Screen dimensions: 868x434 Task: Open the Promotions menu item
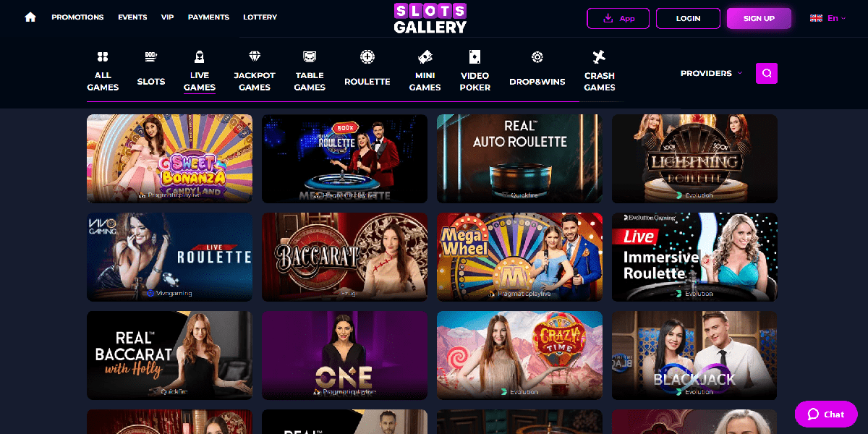[x=77, y=17]
